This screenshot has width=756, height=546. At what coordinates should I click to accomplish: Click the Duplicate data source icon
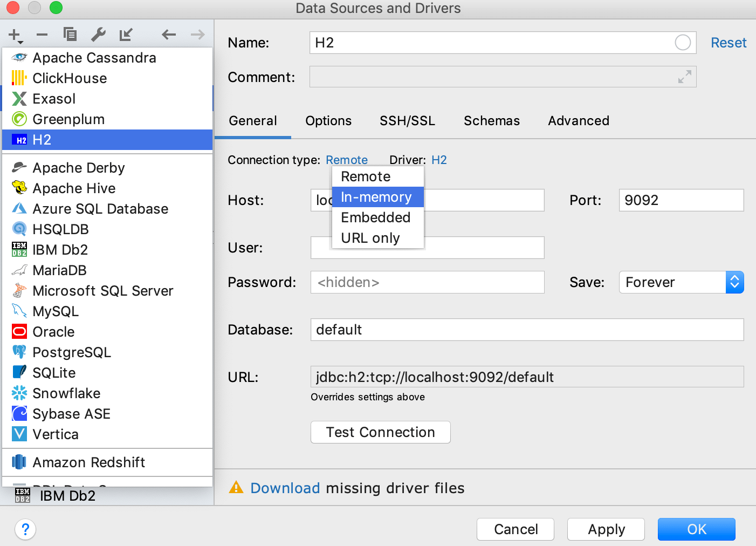pos(70,35)
